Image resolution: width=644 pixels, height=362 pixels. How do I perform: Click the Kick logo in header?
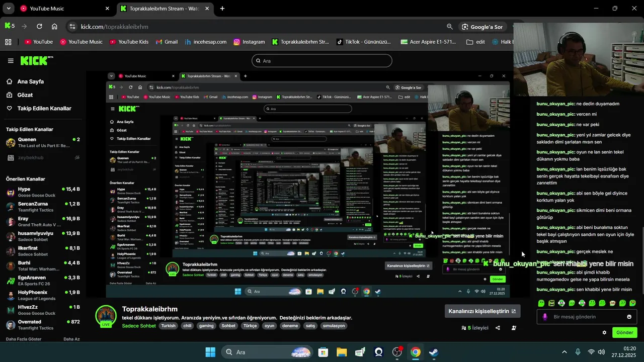tap(36, 61)
